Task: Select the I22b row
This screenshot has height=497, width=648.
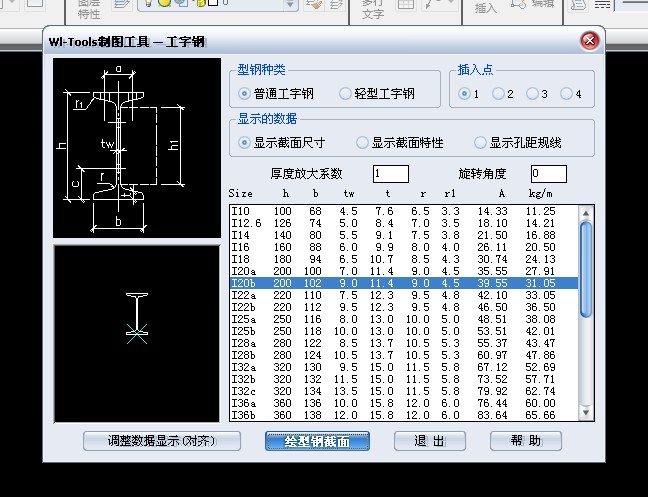Action: pos(403,307)
